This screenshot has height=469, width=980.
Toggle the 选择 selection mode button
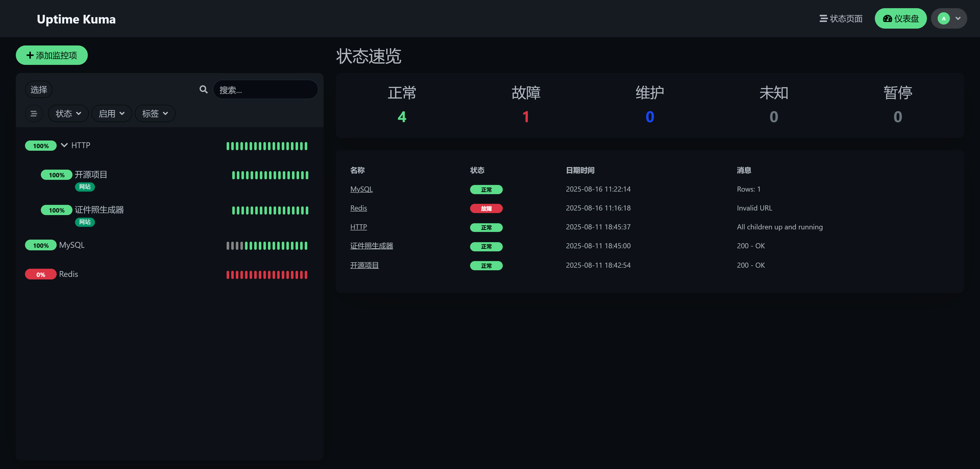[39, 89]
